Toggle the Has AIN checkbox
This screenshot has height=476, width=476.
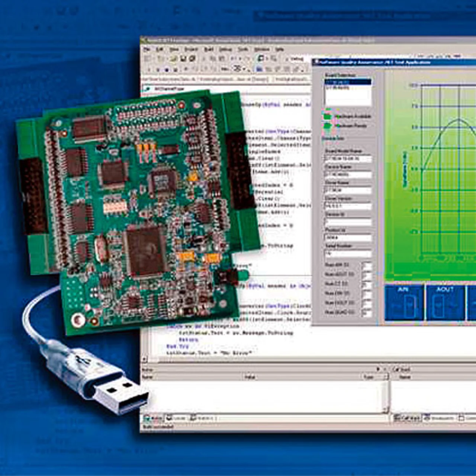(x=366, y=266)
